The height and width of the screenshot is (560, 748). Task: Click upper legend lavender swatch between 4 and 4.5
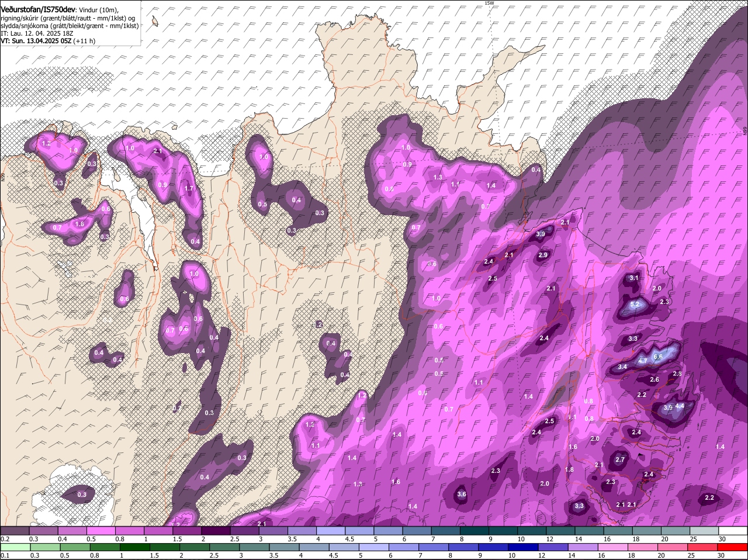coord(331,530)
